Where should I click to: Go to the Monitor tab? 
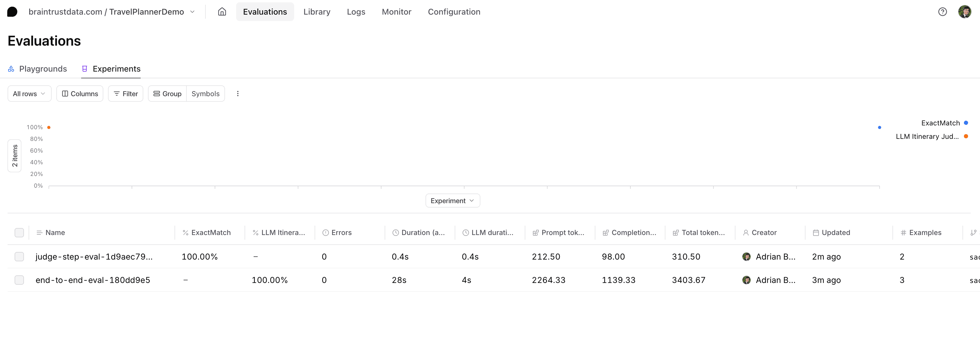[x=396, y=12]
